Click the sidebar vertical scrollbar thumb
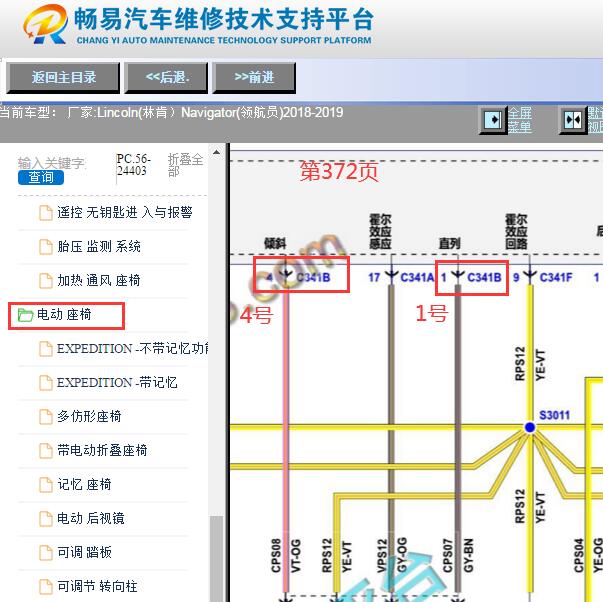 pos(217,559)
